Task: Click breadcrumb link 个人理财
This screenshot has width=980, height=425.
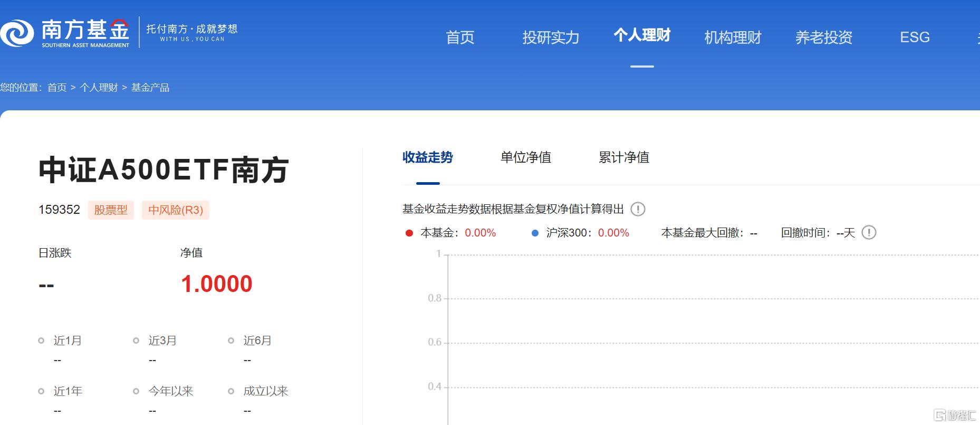Action: [x=99, y=88]
